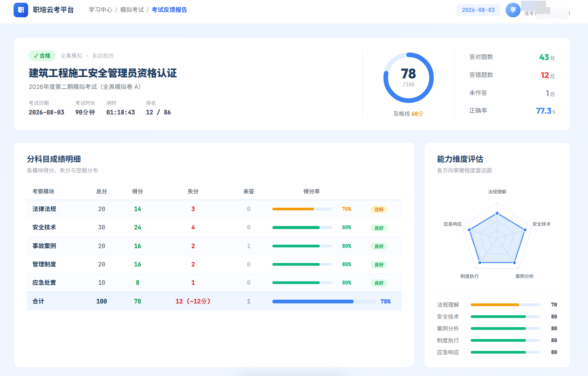Select the 事故案例 table row name
588x376 pixels.
pyautogui.click(x=44, y=246)
